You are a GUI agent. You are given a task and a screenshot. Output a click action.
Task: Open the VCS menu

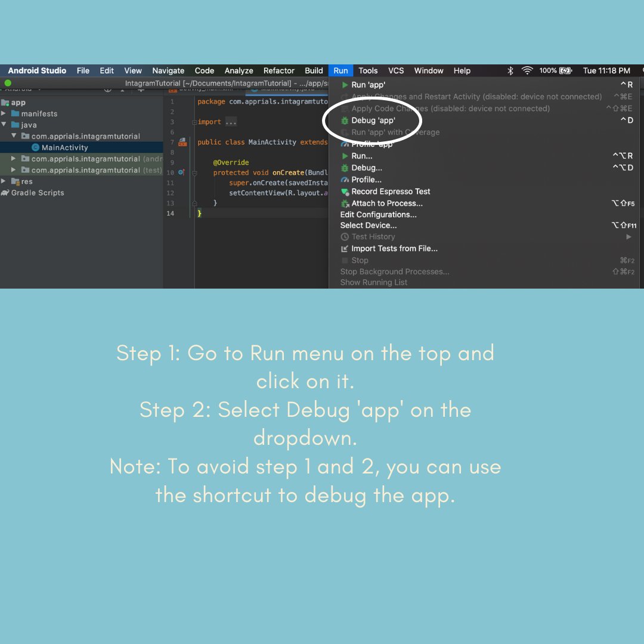pos(396,70)
